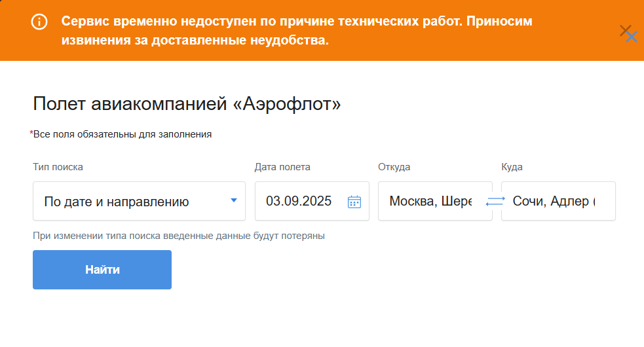Image resolution: width=644 pixels, height=347 pixels.
Task: Click the 'Дата полета' label
Action: coord(282,167)
